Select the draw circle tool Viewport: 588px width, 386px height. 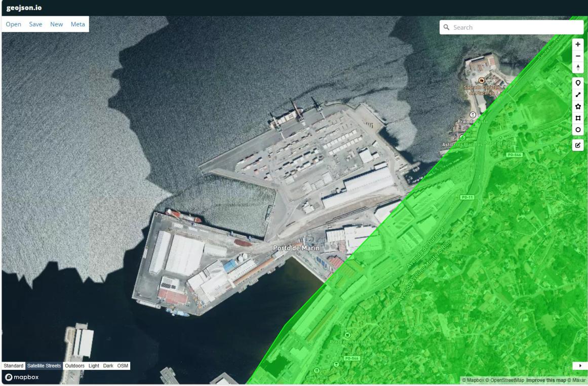577,130
